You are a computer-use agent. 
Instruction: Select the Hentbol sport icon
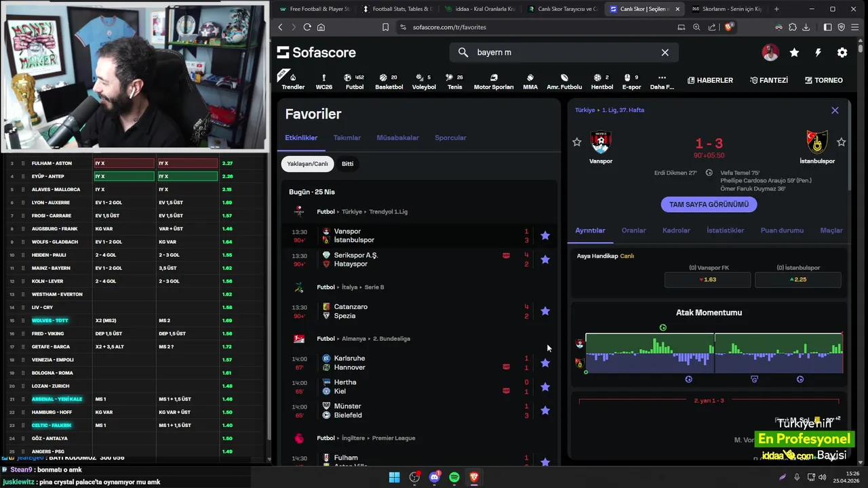click(x=602, y=81)
